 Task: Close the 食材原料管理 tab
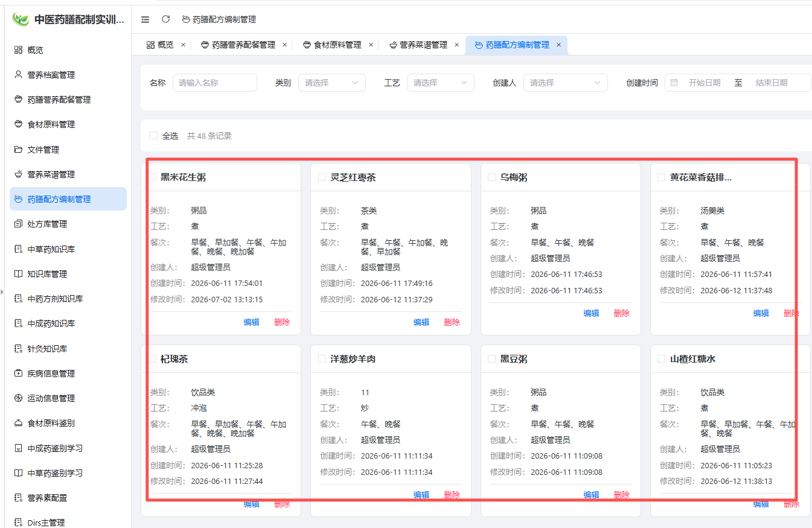pyautogui.click(x=371, y=45)
